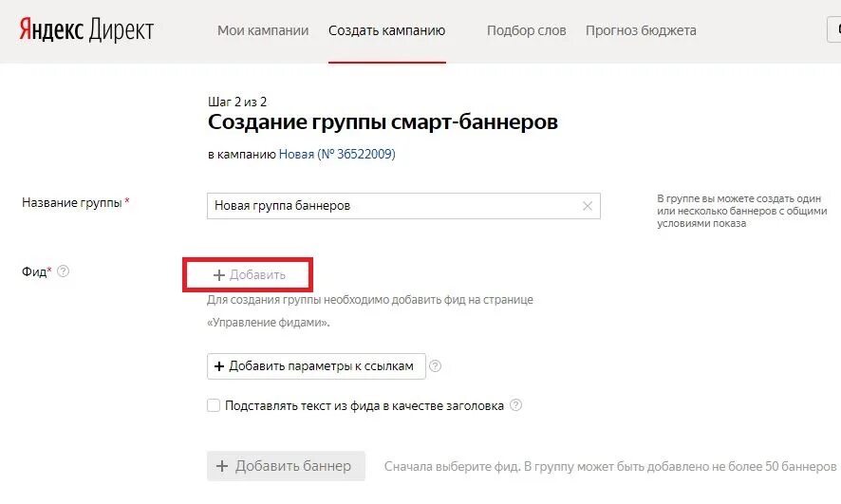Go to Подбор слов

(x=526, y=30)
